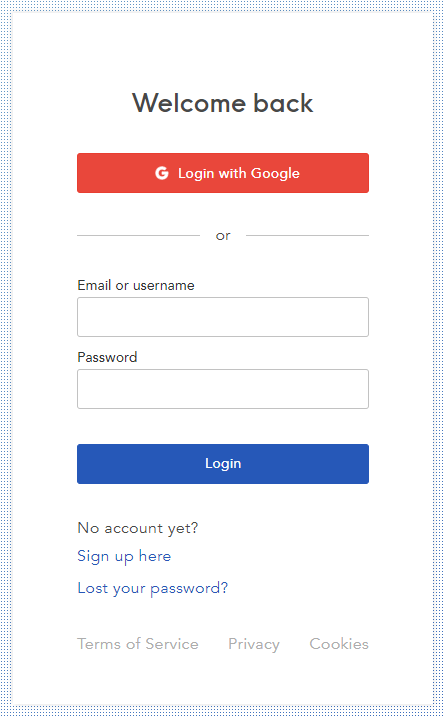The height and width of the screenshot is (716, 444).
Task: Focus the Password input box
Action: pos(223,389)
